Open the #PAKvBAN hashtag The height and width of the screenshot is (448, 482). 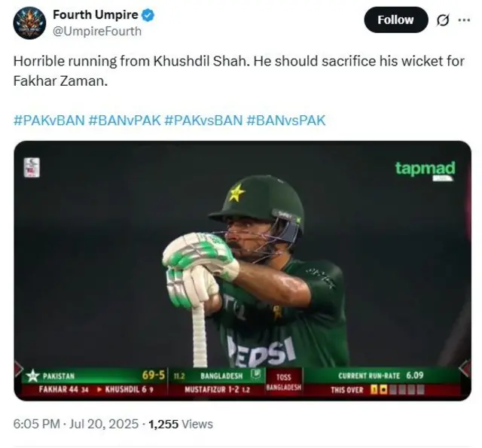click(x=47, y=120)
